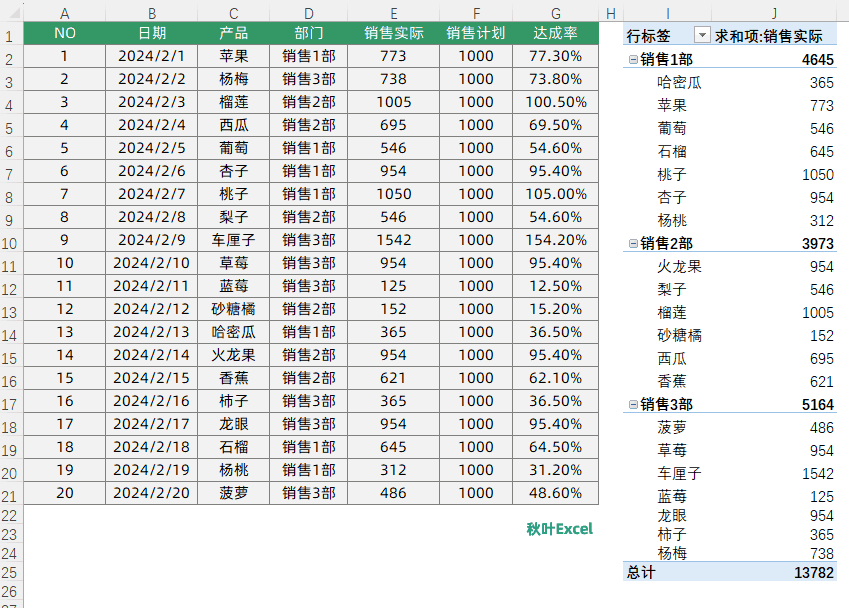Select 哈密瓜 in the pivot table

pyautogui.click(x=679, y=82)
